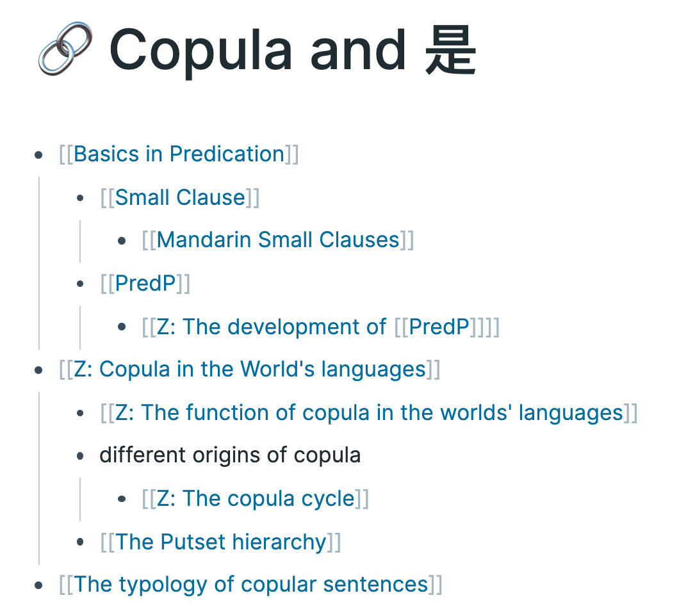This screenshot has height=616, width=679.
Task: Click bullet beside The typology of copular sentences
Action: point(38,585)
